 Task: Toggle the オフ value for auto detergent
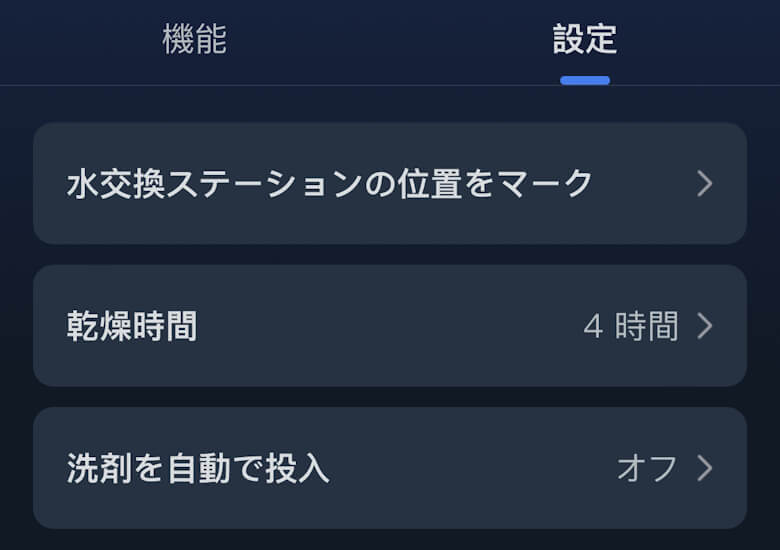tap(647, 469)
